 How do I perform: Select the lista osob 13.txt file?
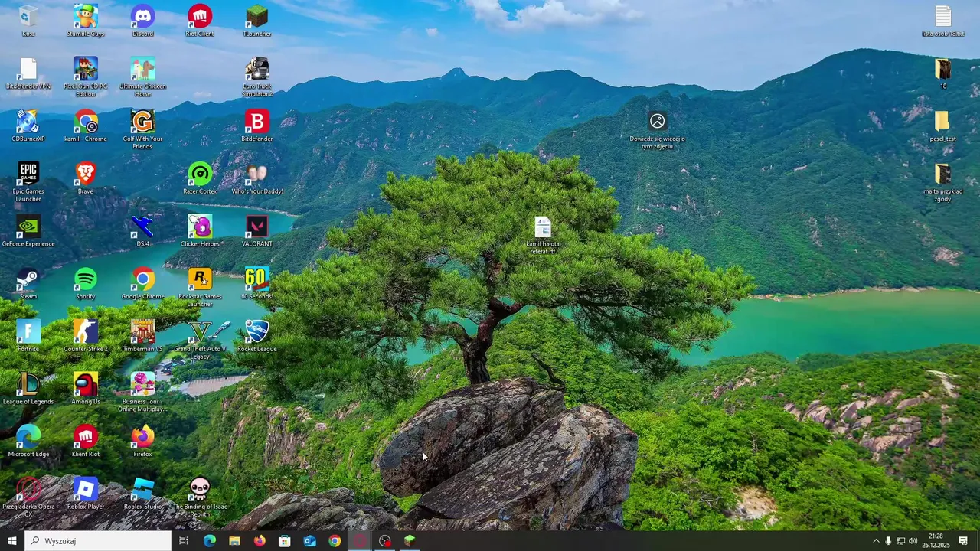pos(942,21)
